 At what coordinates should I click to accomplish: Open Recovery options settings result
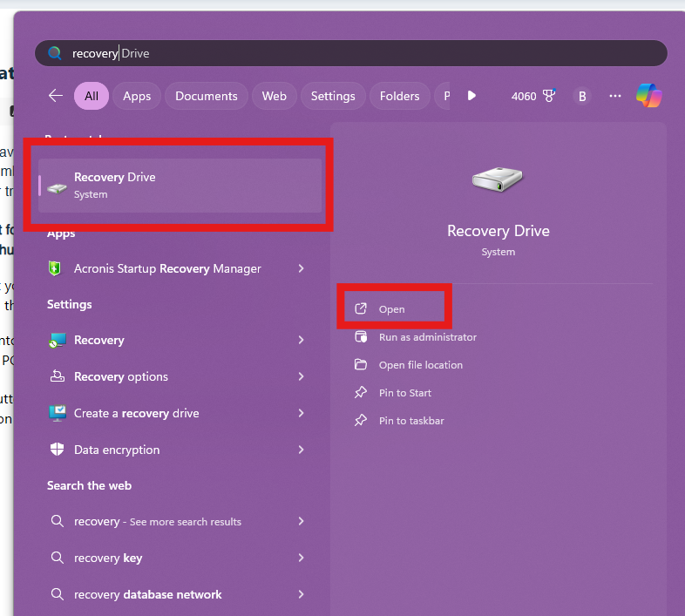[x=121, y=376]
